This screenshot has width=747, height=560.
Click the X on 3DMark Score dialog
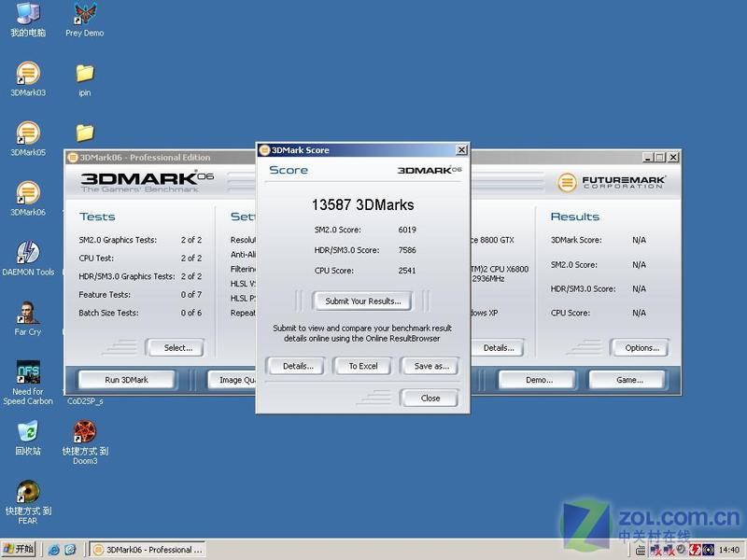click(461, 150)
